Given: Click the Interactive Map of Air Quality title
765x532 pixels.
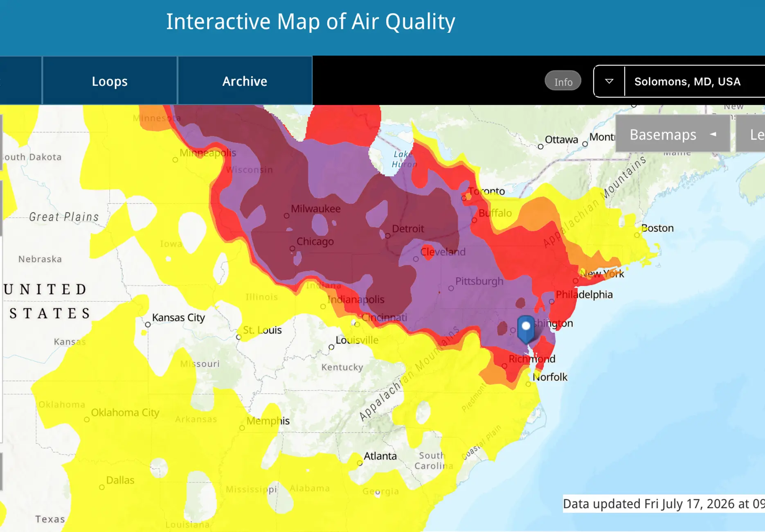Looking at the screenshot, I should pyautogui.click(x=310, y=22).
